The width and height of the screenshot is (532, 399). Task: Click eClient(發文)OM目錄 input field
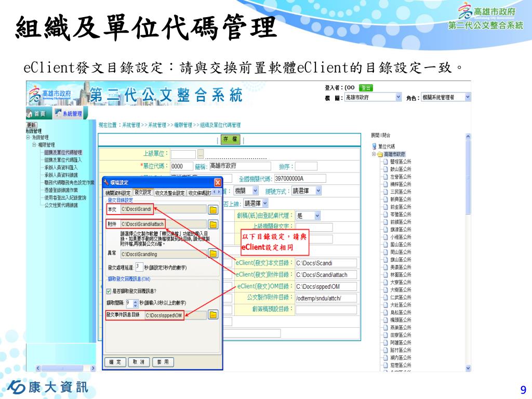pyautogui.click(x=326, y=287)
